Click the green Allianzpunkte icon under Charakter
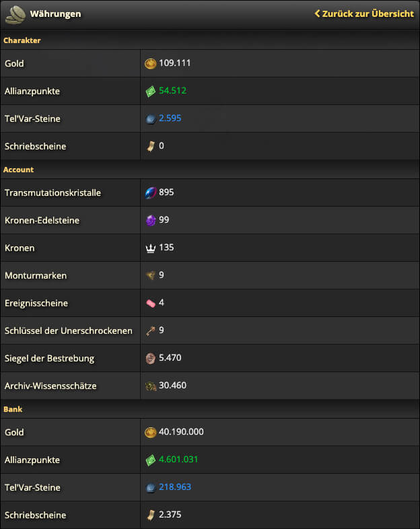This screenshot has height=529, width=420. [x=151, y=91]
